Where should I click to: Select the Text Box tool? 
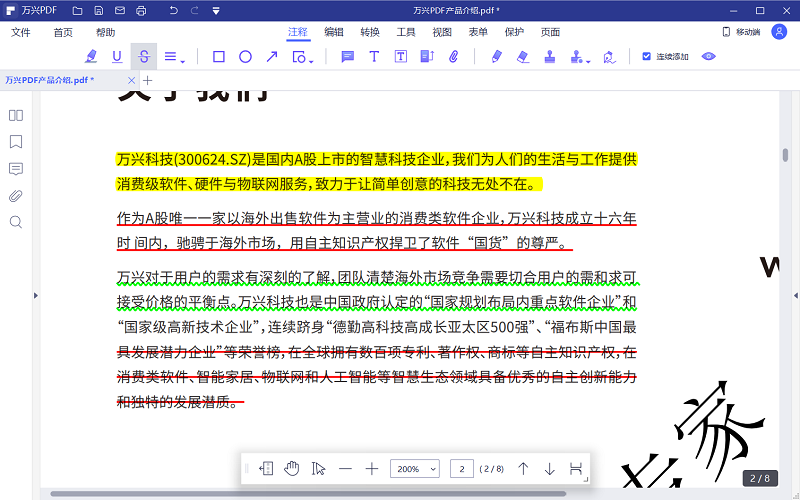coord(401,57)
